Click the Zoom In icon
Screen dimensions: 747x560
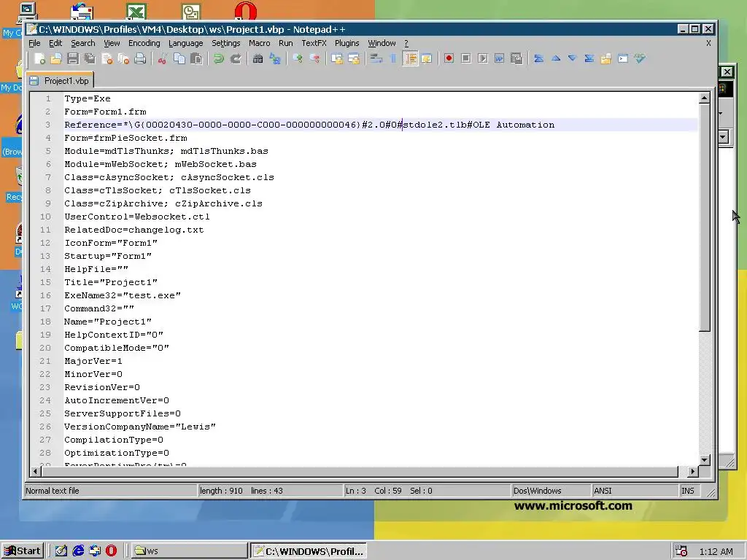pos(298,58)
